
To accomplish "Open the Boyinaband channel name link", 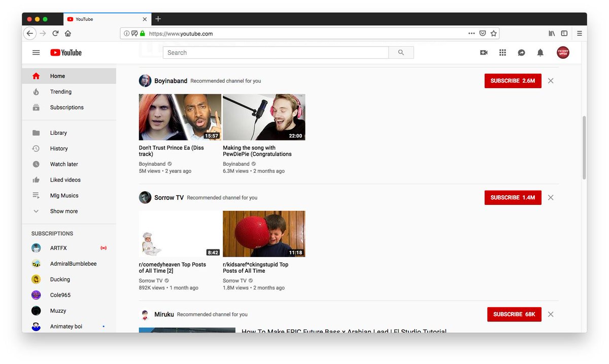I will [171, 81].
